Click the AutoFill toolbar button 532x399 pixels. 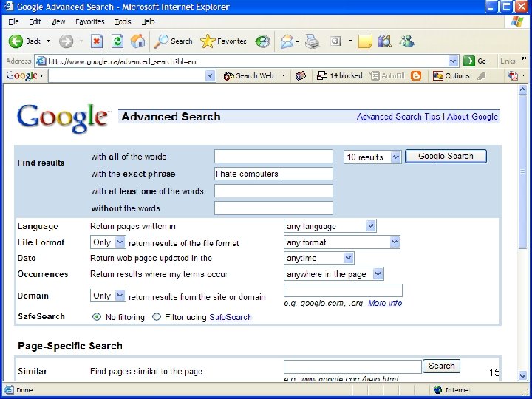387,75
